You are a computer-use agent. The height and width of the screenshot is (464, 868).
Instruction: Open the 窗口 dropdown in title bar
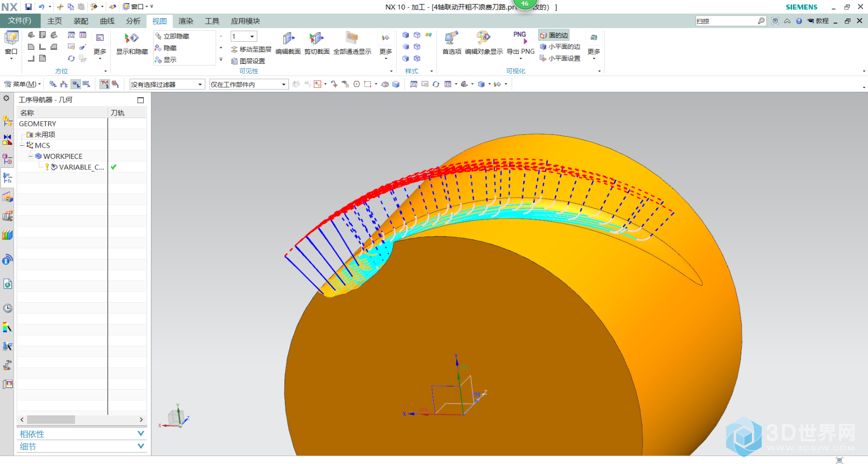[x=136, y=7]
